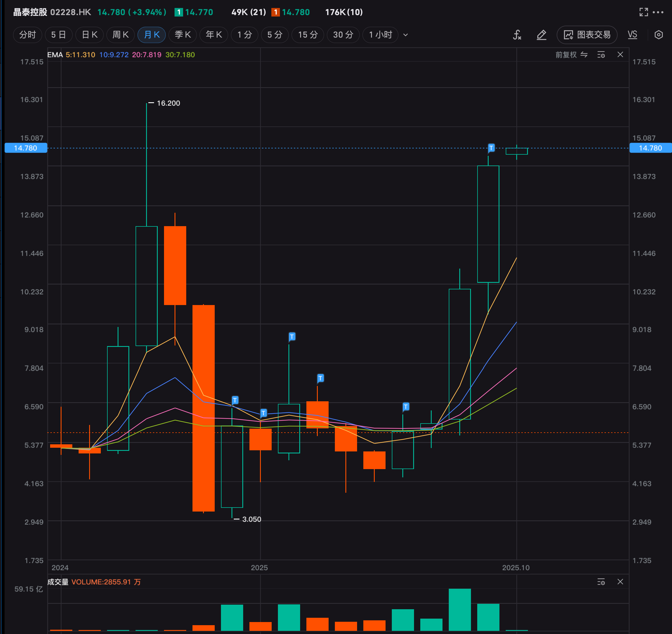672x634 pixels.
Task: Enter fullscreen chart mode
Action: pos(644,12)
